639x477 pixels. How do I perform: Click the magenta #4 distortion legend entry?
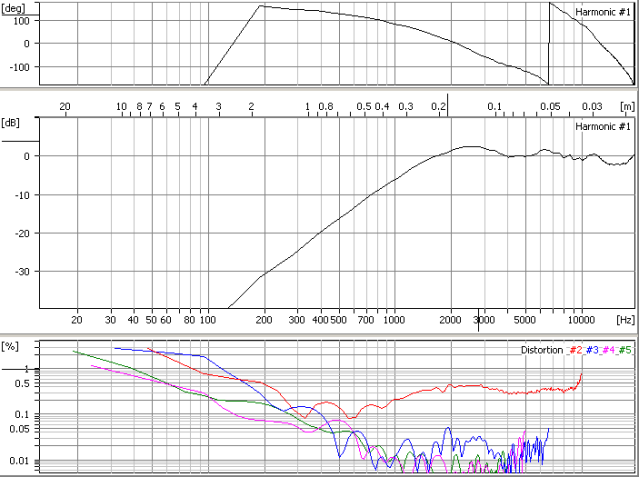pyautogui.click(x=609, y=350)
